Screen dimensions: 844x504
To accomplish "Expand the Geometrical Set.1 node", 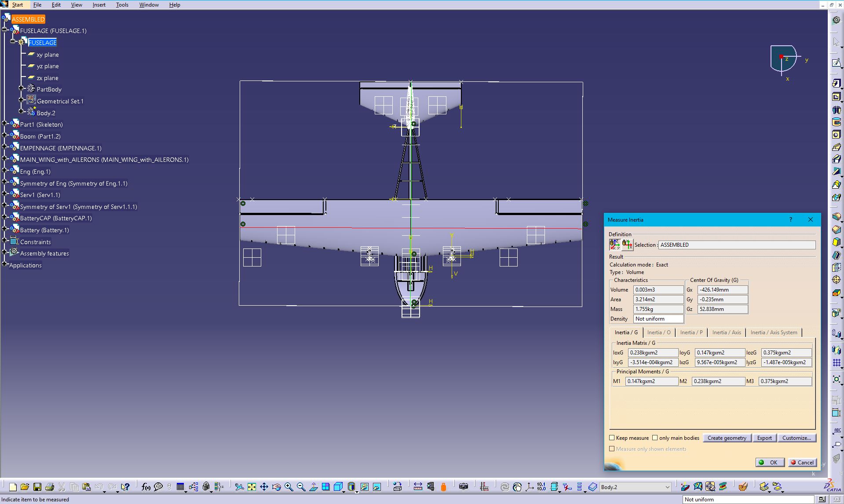I will coord(21,100).
